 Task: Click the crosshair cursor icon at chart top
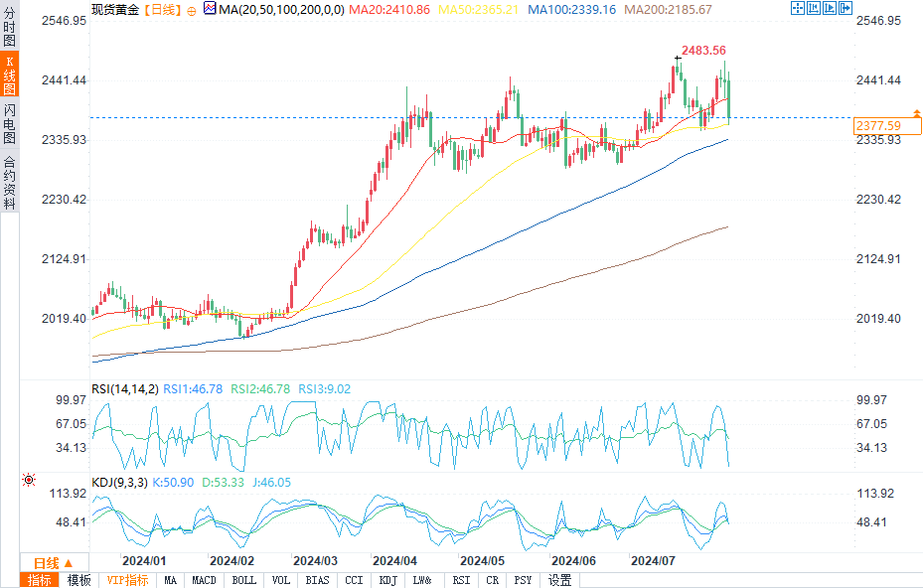point(798,8)
